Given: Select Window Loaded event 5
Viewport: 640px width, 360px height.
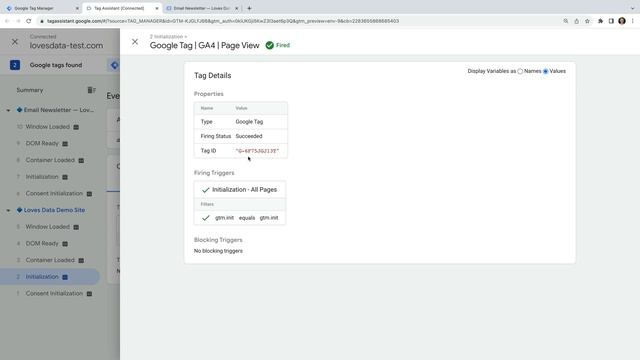Looking at the screenshot, I should click(x=47, y=227).
